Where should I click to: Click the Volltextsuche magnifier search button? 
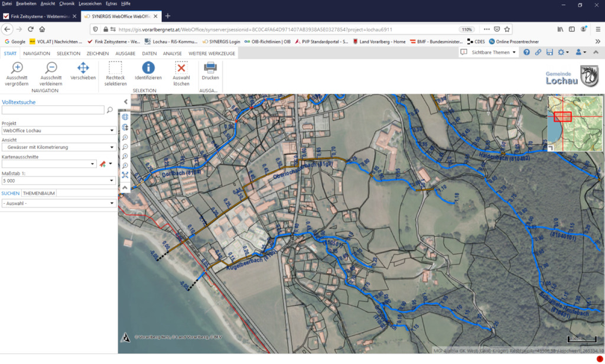pos(109,110)
